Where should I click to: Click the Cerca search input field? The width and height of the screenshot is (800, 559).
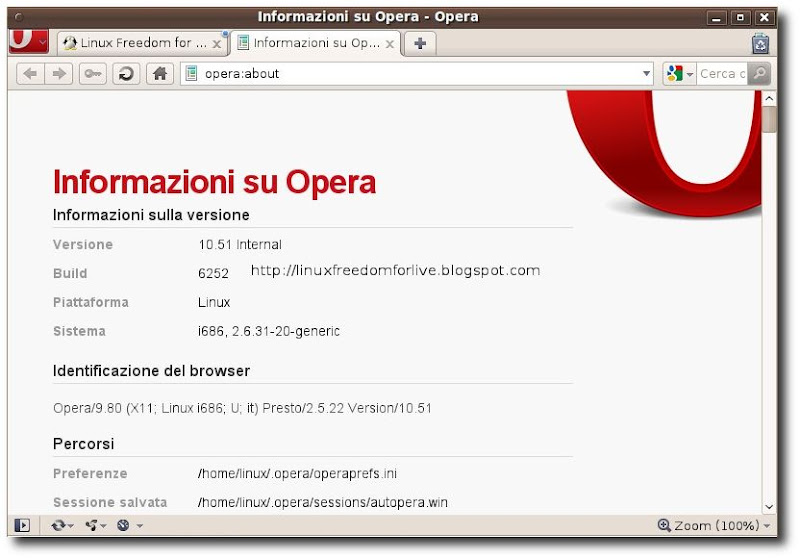tap(722, 74)
